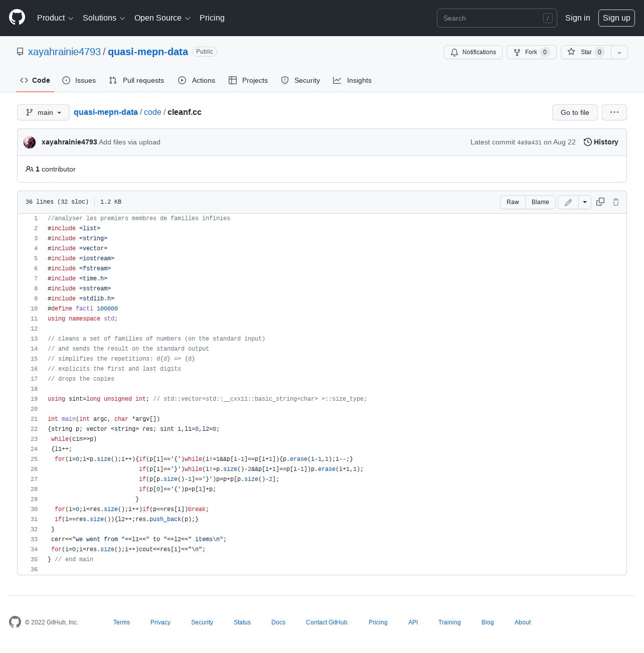Open the Pull requests tab
Image resolution: width=644 pixels, height=653 pixels.
click(136, 80)
